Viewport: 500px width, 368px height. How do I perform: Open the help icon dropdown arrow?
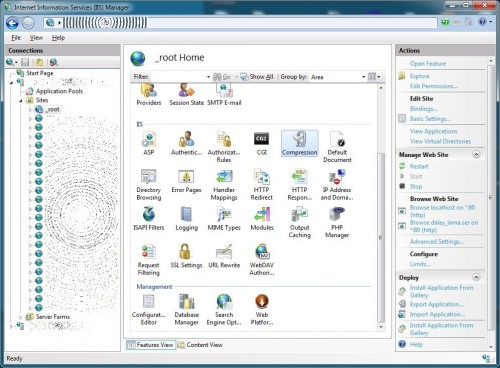(491, 22)
